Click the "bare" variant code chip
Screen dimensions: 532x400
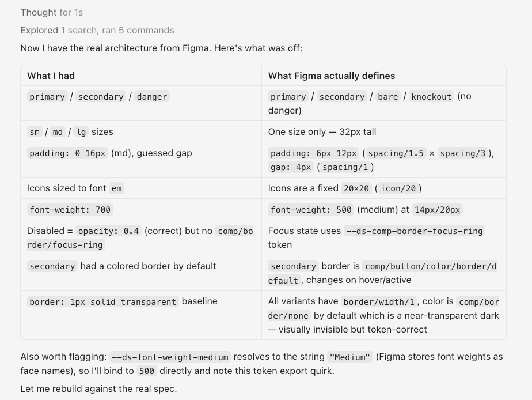[x=388, y=97]
